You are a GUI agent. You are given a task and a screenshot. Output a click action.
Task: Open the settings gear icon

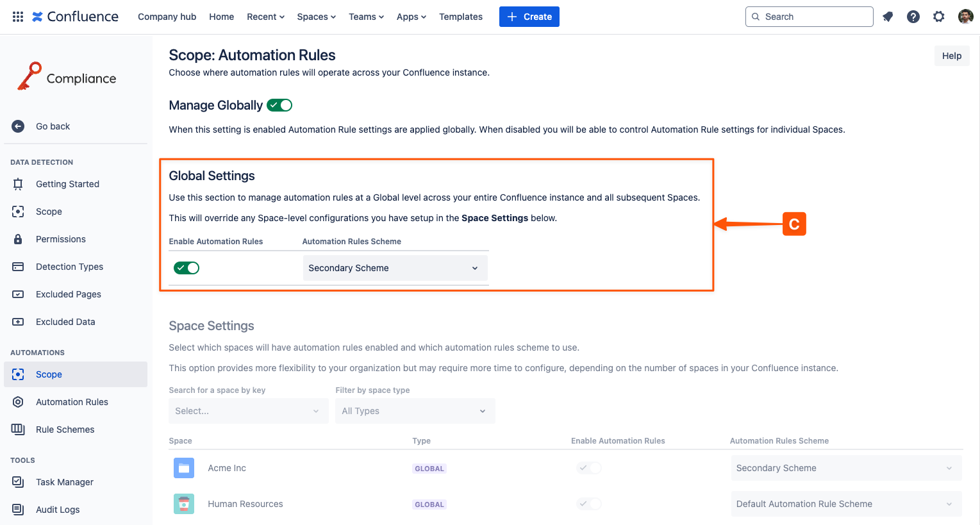pos(939,17)
